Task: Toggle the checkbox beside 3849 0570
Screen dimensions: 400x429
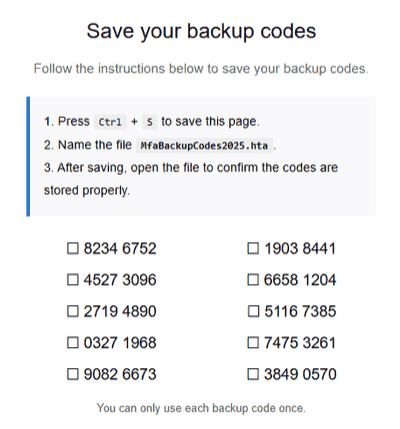Action: click(253, 374)
